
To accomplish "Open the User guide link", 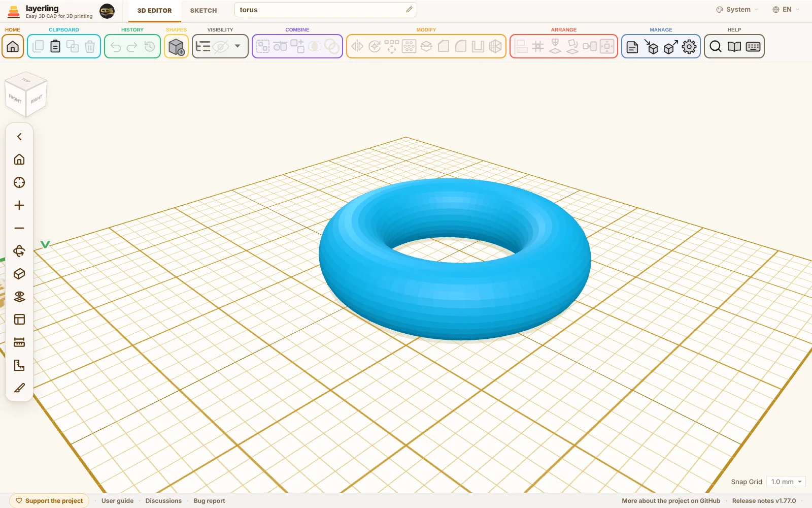I will pos(117,501).
